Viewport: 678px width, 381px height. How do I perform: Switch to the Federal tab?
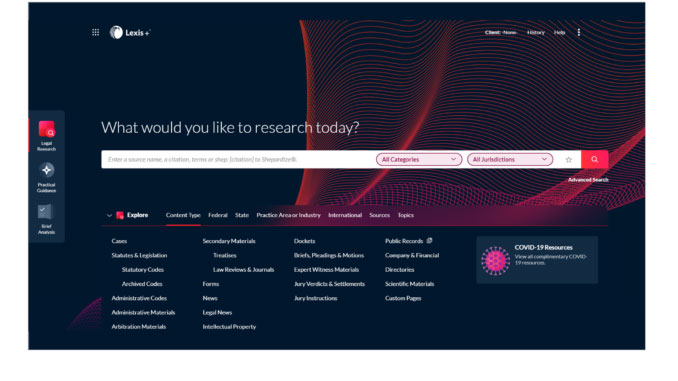[x=217, y=215]
